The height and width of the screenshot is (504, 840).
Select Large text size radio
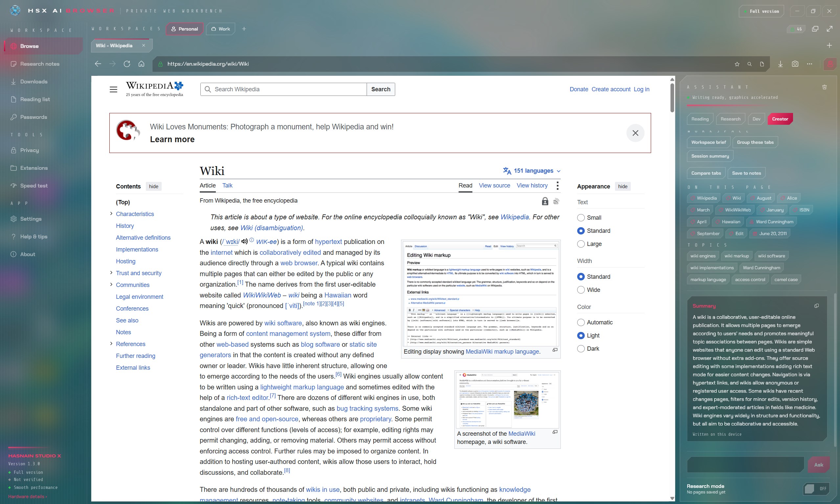(581, 244)
